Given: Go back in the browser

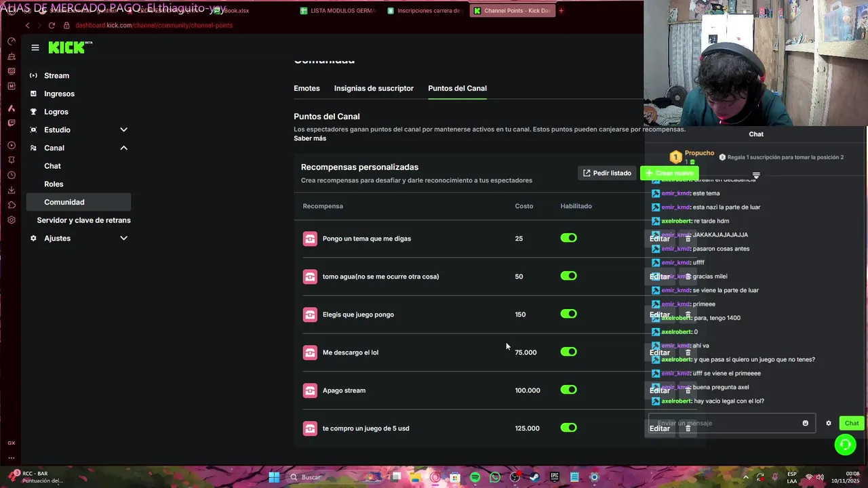Looking at the screenshot, I should tap(27, 25).
